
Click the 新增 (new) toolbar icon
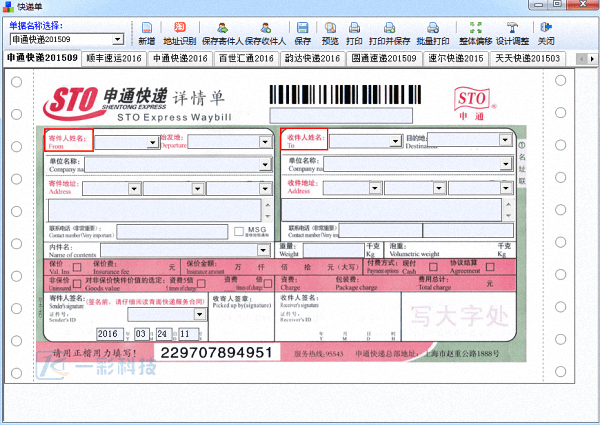[147, 33]
